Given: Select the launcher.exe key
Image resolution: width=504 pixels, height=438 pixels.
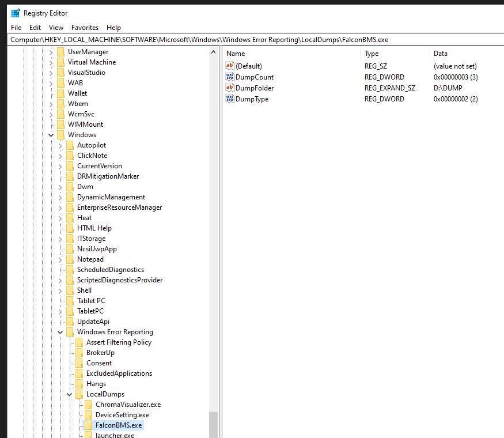Looking at the screenshot, I should (115, 435).
